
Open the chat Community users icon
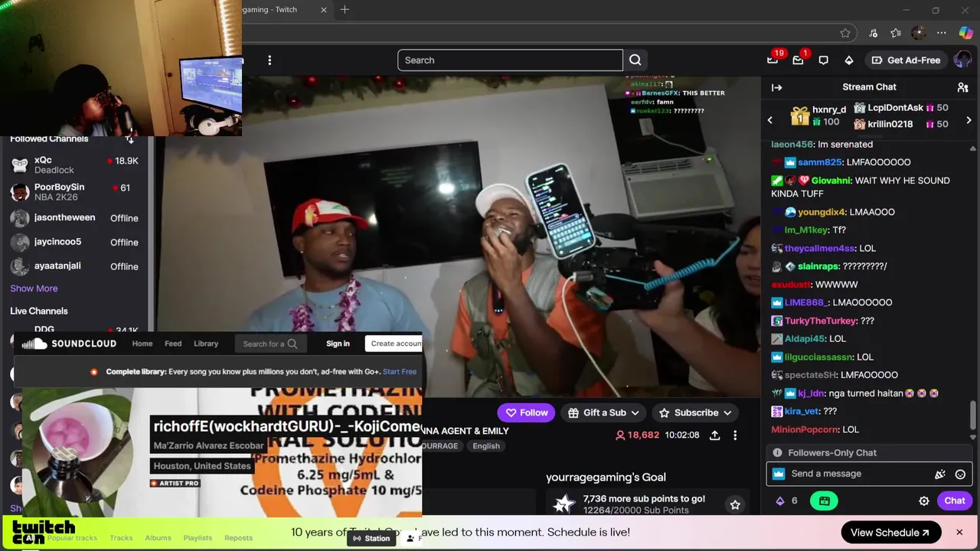(x=963, y=87)
